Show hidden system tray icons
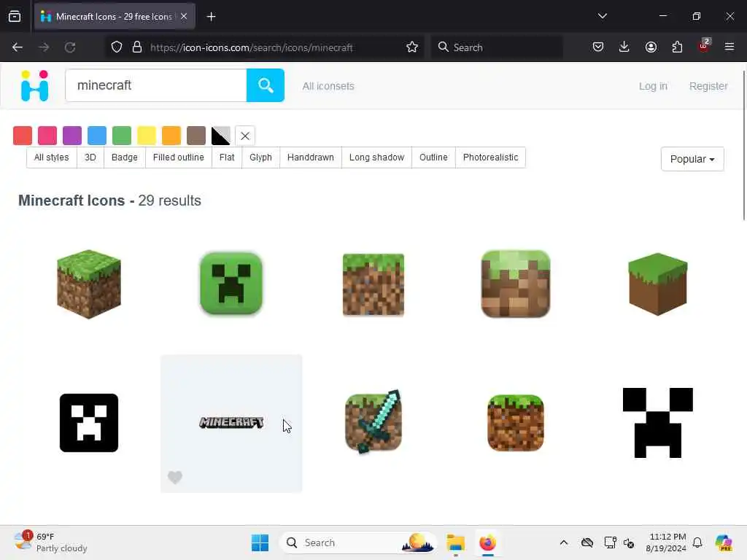Screen dimensions: 747x560 564,542
